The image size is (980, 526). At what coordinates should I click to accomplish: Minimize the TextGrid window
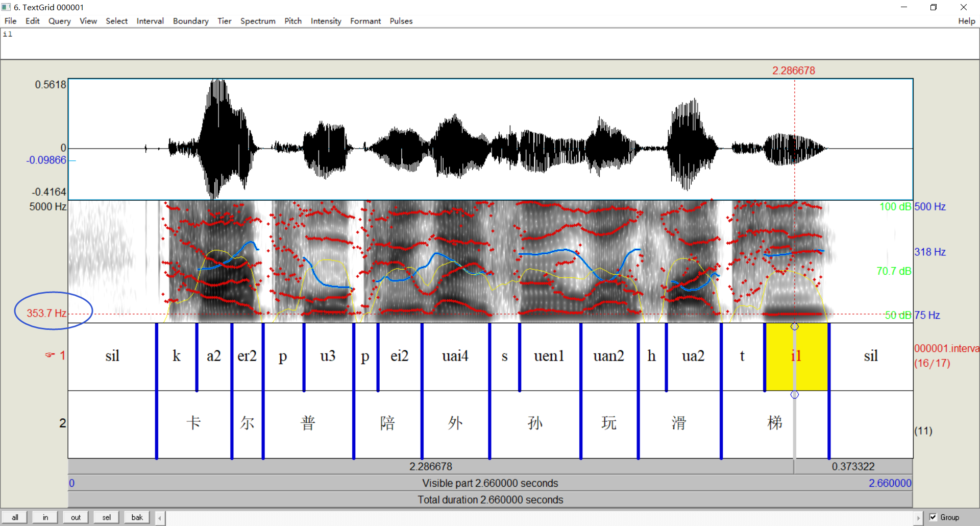pyautogui.click(x=904, y=7)
